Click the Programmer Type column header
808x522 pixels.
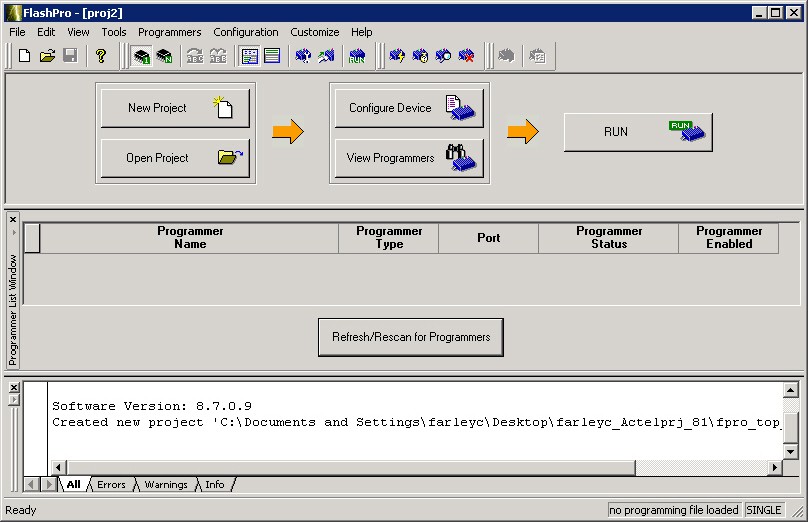tap(389, 238)
